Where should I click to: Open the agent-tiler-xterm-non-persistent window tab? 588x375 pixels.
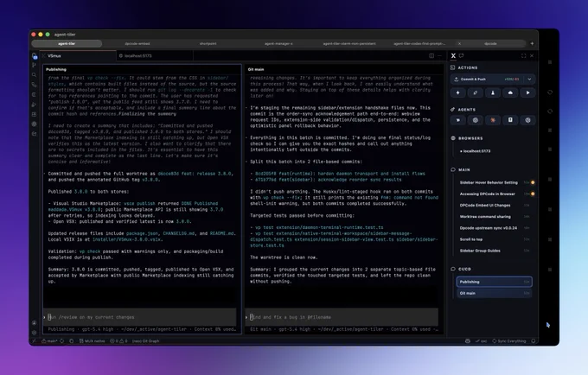click(x=349, y=44)
